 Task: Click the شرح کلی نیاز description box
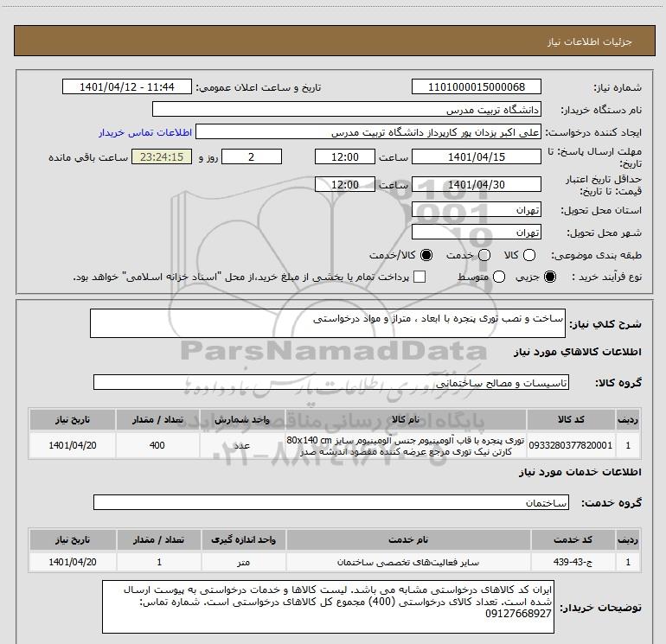pos(328,323)
